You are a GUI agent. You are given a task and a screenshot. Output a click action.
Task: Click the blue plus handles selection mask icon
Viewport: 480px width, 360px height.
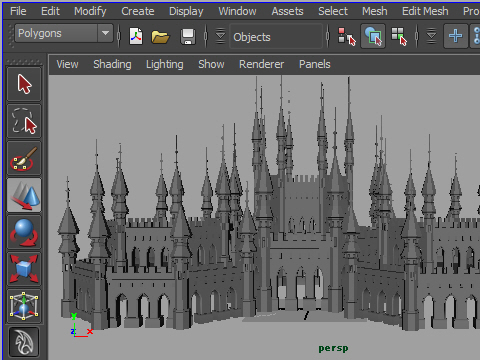pyautogui.click(x=455, y=36)
